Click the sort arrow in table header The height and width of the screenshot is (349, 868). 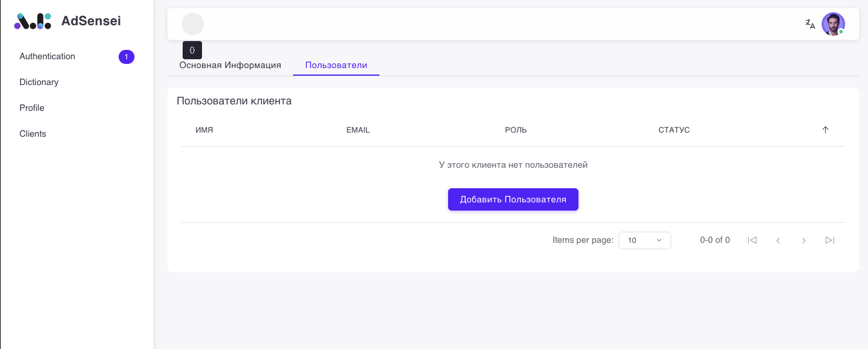(x=825, y=130)
